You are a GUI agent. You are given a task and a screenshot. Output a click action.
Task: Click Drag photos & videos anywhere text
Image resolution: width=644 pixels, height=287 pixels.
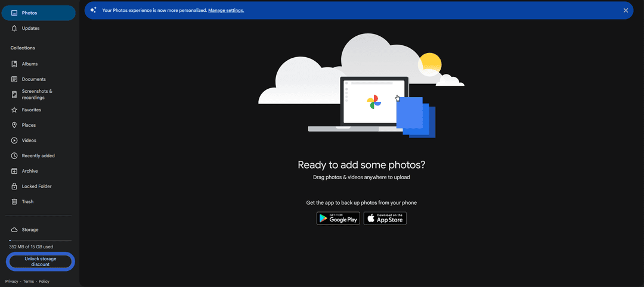[361, 177]
